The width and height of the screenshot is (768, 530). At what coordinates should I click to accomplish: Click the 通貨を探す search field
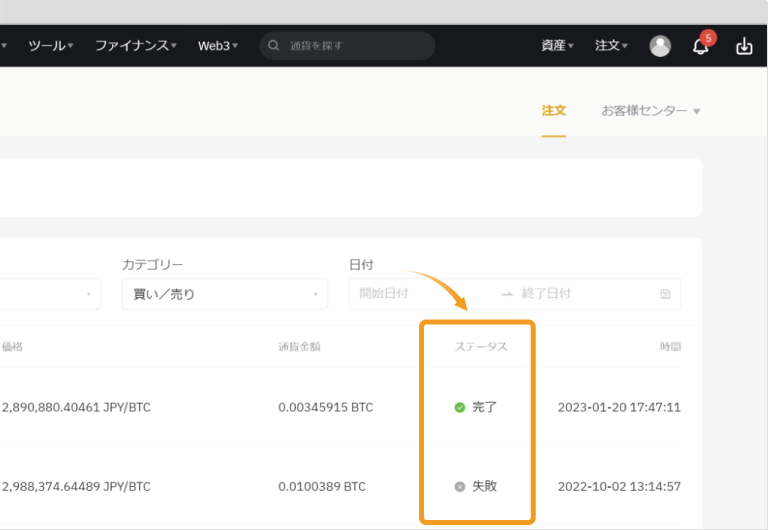click(347, 46)
